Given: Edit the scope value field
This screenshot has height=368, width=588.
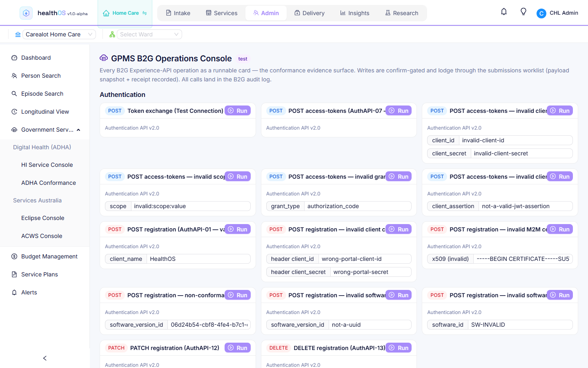Looking at the screenshot, I should (191, 206).
